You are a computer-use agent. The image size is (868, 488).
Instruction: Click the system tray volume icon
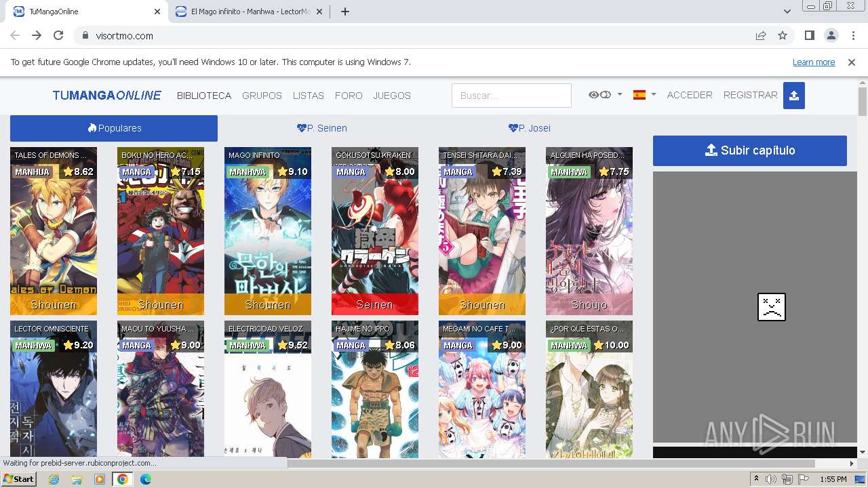tap(771, 479)
